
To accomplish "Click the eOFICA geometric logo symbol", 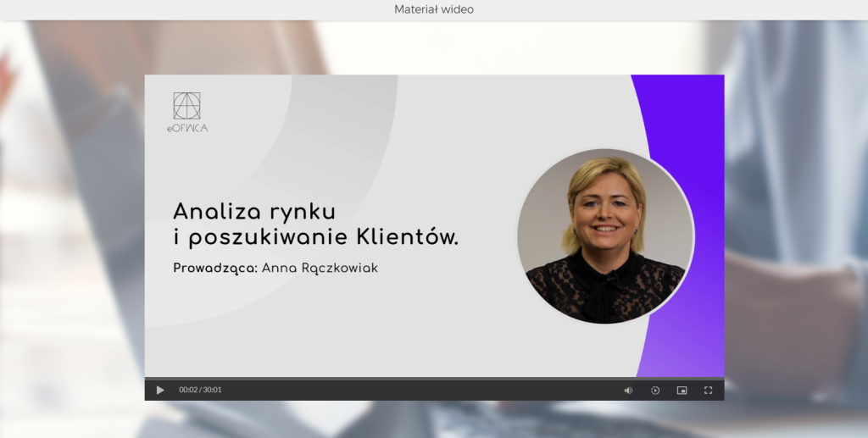I will (x=186, y=106).
